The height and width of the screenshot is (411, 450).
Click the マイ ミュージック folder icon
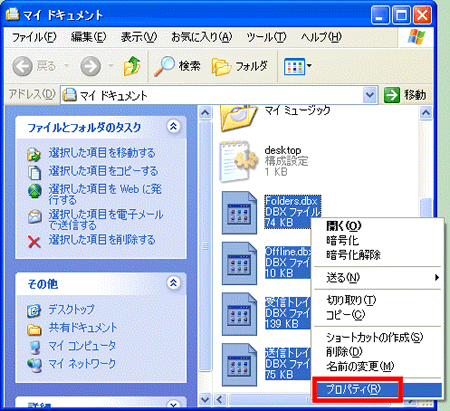(239, 118)
